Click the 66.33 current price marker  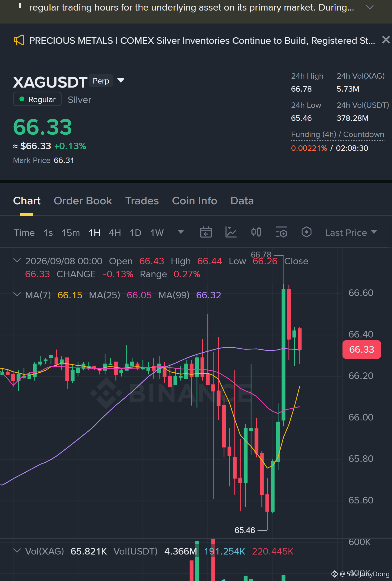(x=361, y=349)
